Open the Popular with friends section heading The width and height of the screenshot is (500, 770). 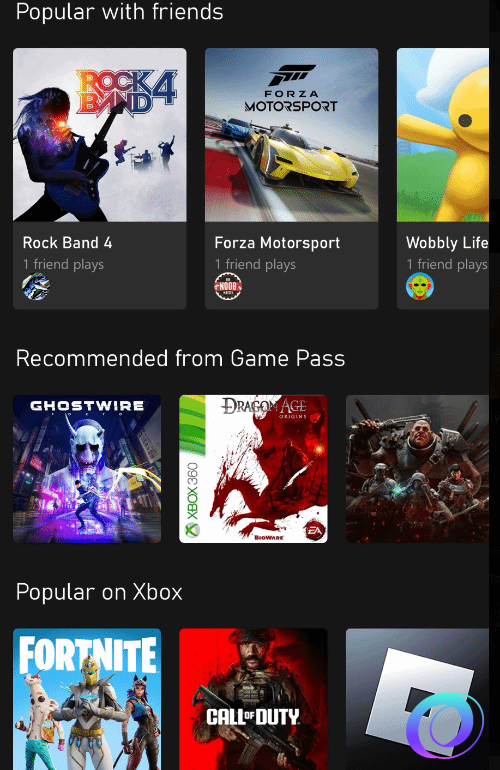click(x=119, y=11)
